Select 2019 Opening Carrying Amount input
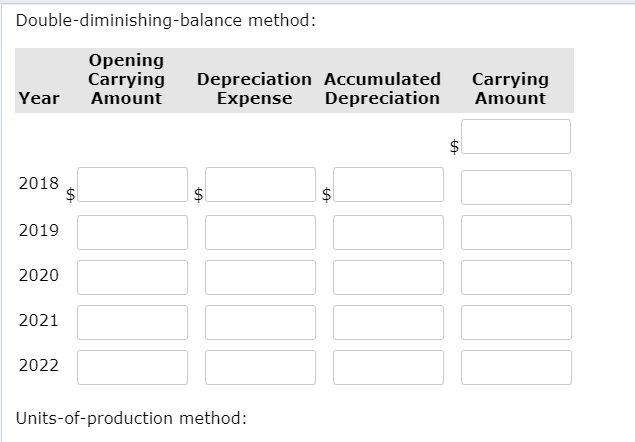This screenshot has width=635, height=442. [132, 232]
